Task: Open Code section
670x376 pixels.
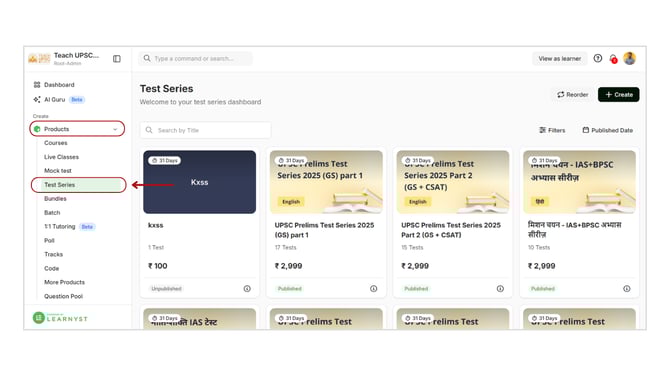Action: pyautogui.click(x=52, y=268)
